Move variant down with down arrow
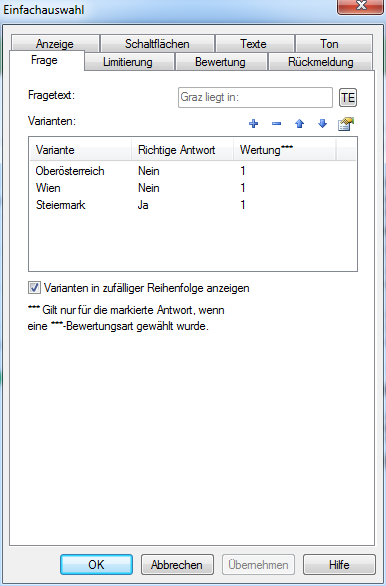386x586 pixels. pos(322,123)
